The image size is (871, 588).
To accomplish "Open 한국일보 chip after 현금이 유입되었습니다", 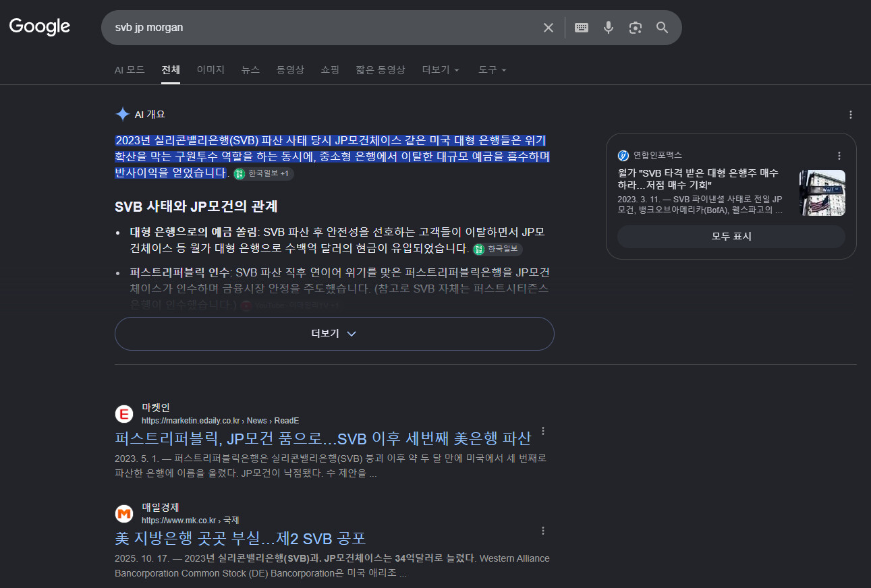I will tap(498, 249).
